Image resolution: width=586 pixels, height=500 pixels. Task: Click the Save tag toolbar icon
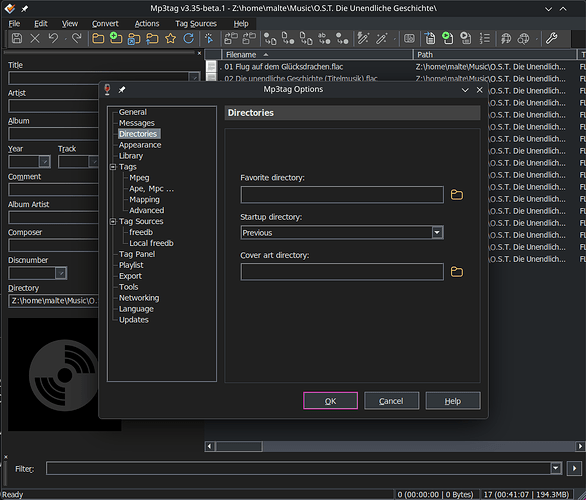[17, 38]
